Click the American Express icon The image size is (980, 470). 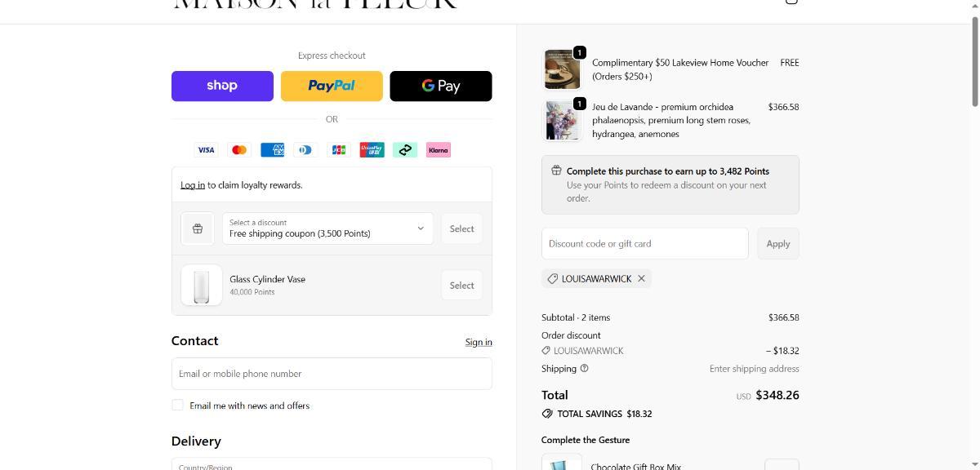click(x=272, y=150)
